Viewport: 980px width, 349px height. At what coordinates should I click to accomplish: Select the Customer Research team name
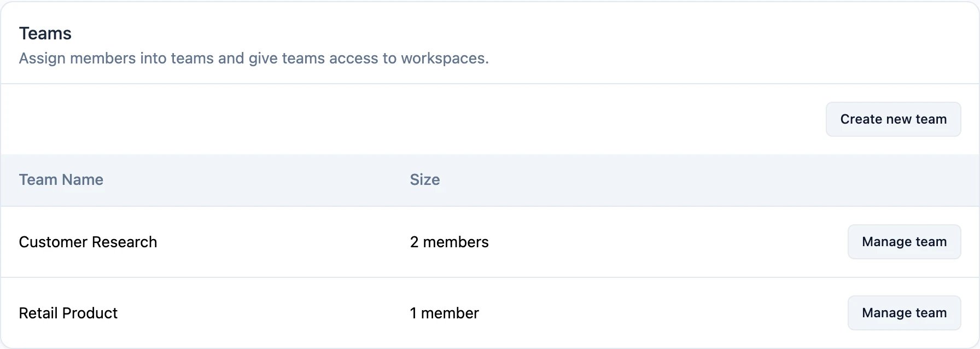coord(88,242)
